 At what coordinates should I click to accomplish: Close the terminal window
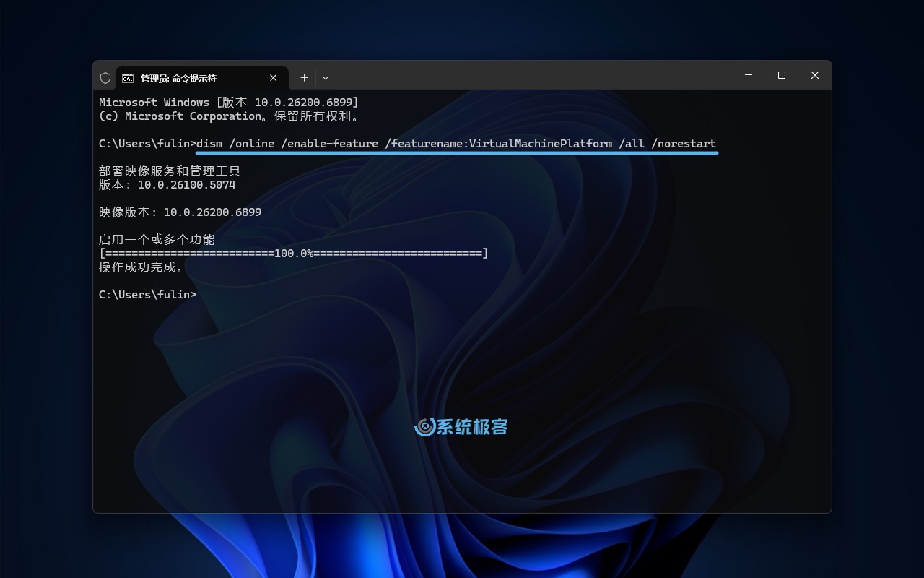814,75
